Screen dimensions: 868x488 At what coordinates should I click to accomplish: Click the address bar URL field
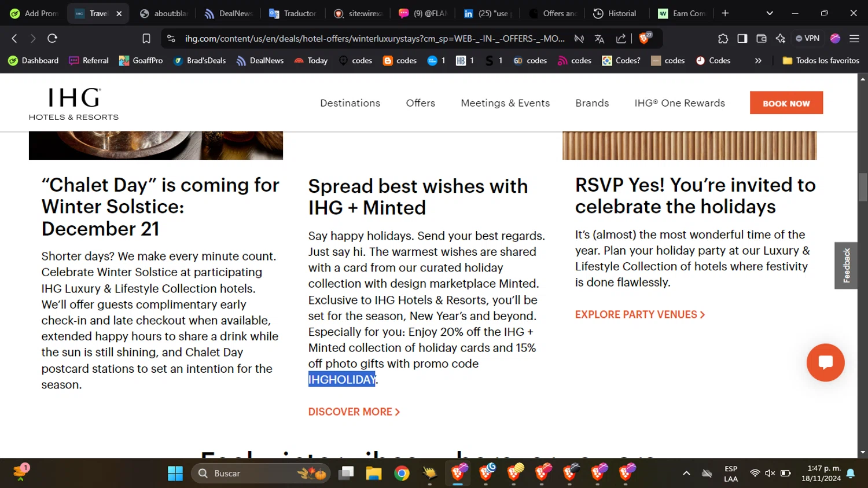coord(374,38)
